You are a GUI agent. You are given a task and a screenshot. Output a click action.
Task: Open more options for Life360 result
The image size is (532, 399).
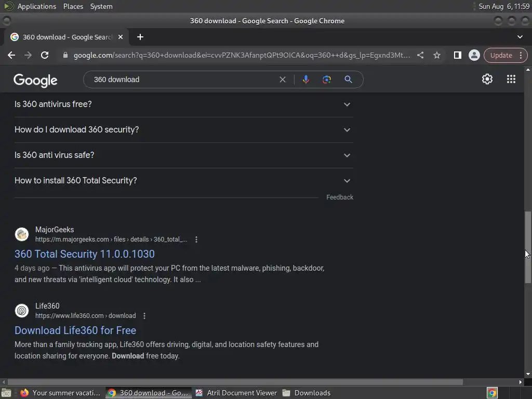point(144,316)
